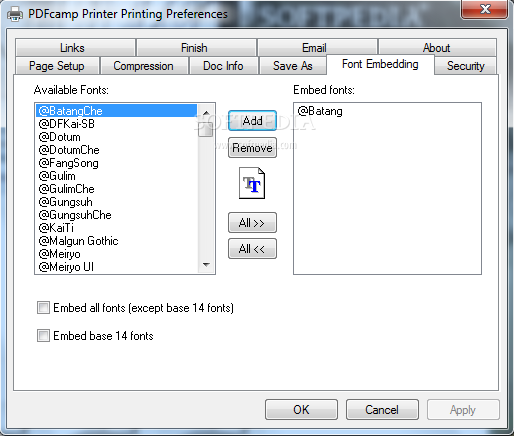
Task: Click the printer icon in title bar
Action: [x=15, y=14]
